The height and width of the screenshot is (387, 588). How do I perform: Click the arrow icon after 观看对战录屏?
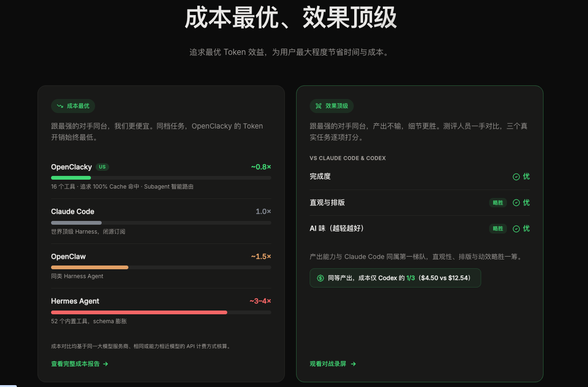tap(353, 364)
